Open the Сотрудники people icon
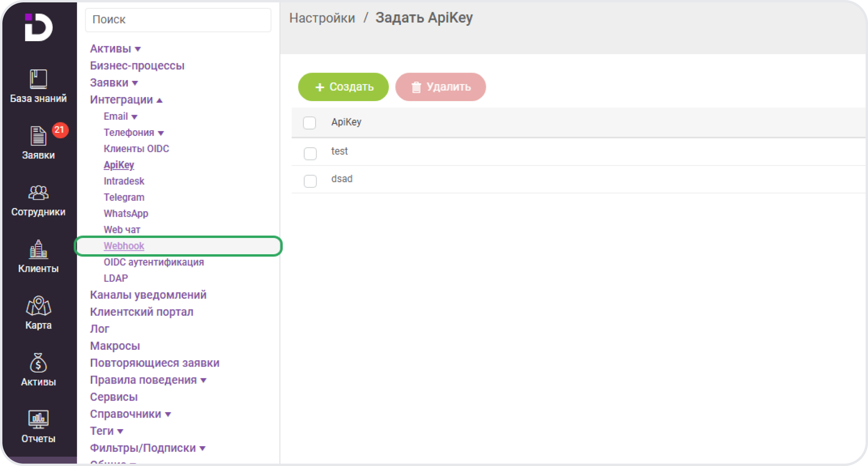 [38, 193]
